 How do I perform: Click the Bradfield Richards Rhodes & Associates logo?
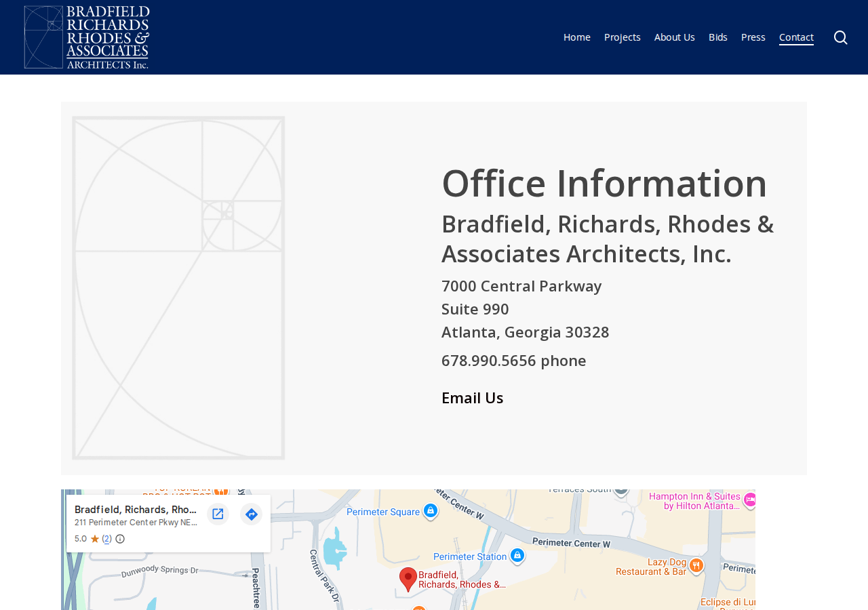click(87, 37)
